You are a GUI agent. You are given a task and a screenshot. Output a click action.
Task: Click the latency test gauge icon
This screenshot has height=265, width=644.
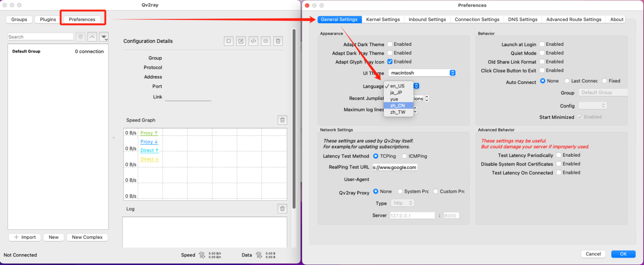[x=265, y=41]
